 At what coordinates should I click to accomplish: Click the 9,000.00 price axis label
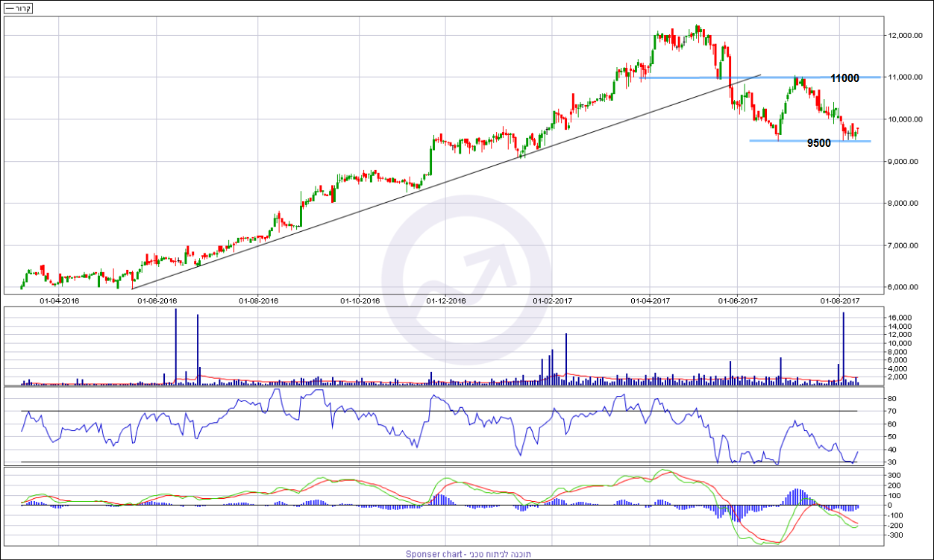coord(903,162)
